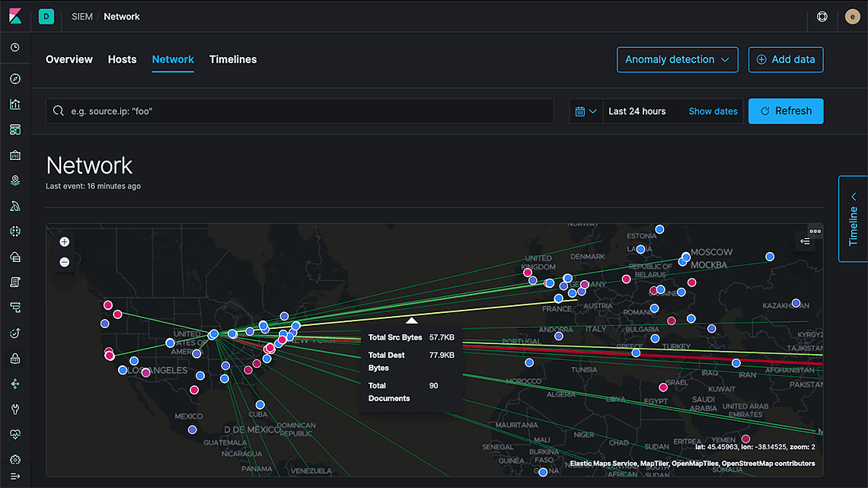The image size is (868, 488).
Task: Zoom in on the network map
Action: 65,242
